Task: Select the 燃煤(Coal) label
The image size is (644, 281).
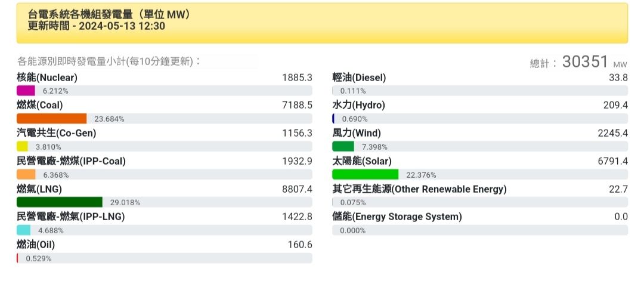Action: click(x=40, y=105)
